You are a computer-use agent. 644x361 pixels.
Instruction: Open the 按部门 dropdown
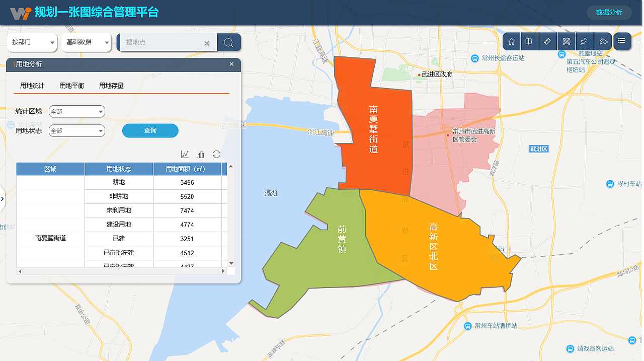[x=33, y=42]
